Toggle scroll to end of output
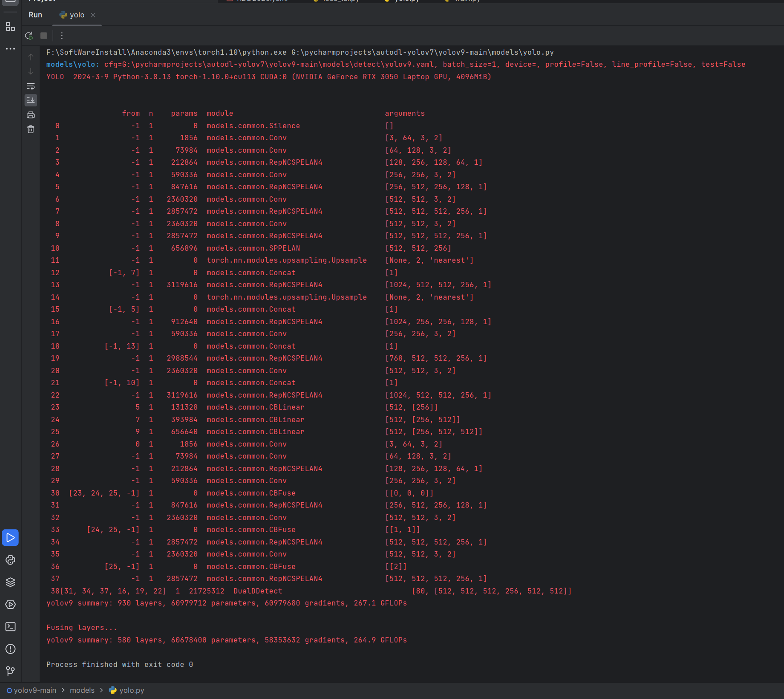This screenshot has width=784, height=699. [x=31, y=100]
